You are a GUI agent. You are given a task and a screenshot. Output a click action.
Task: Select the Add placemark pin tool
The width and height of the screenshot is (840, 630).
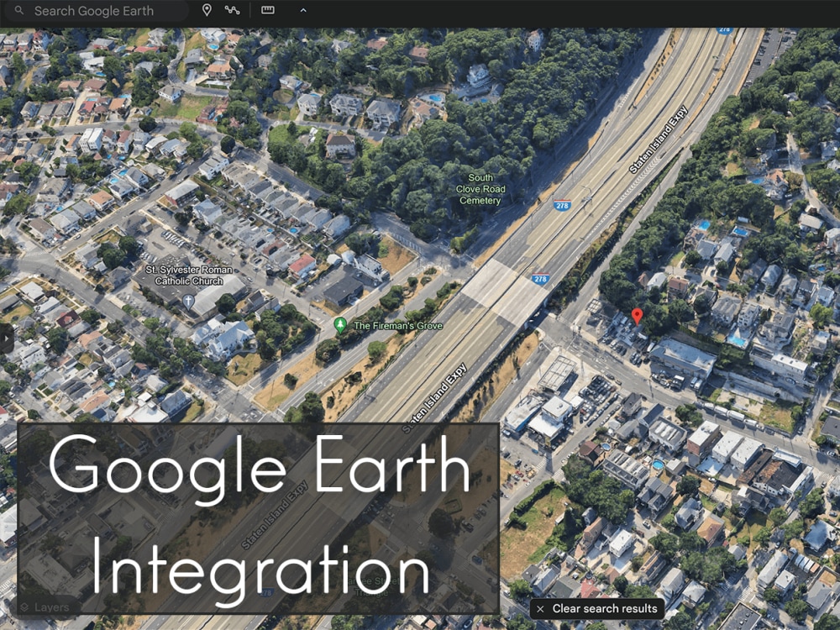[x=207, y=10]
